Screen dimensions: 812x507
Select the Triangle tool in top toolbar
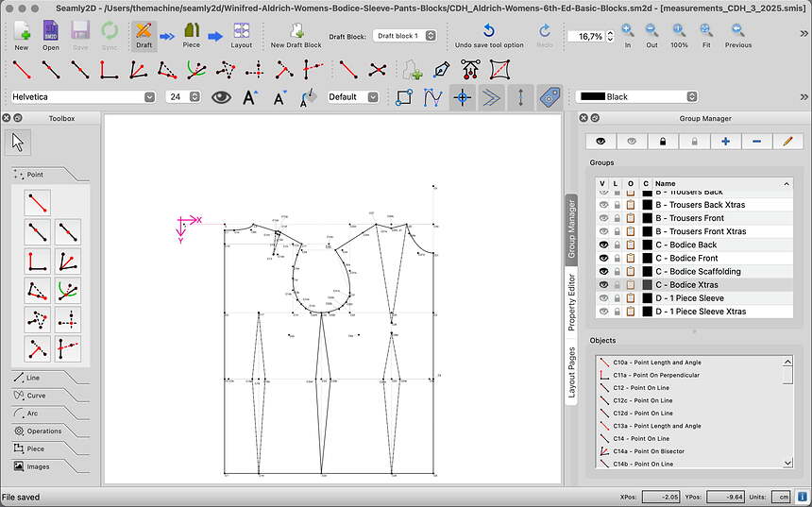pyautogui.click(x=226, y=70)
